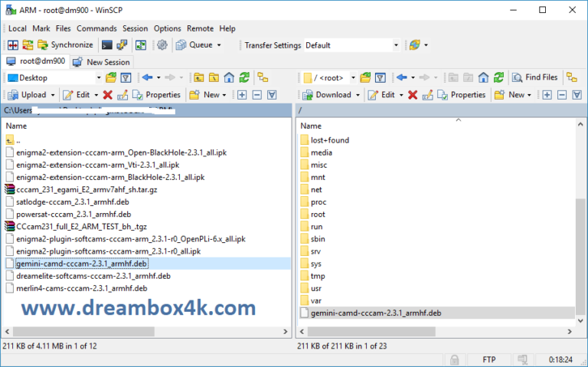Open the Commands menu
Viewport: 588px width, 367px height.
tap(96, 28)
